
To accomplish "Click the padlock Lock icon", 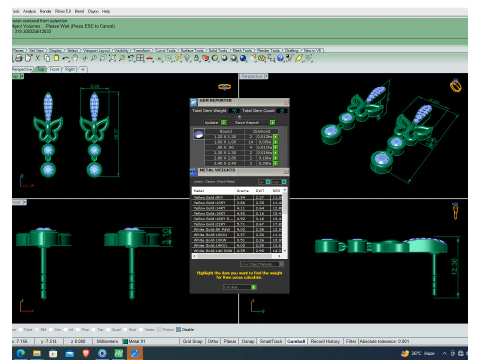I will pos(197,58).
